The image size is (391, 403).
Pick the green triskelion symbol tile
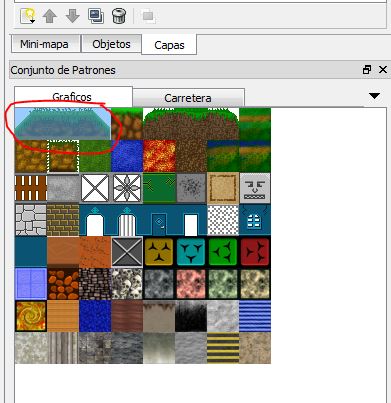tap(223, 252)
